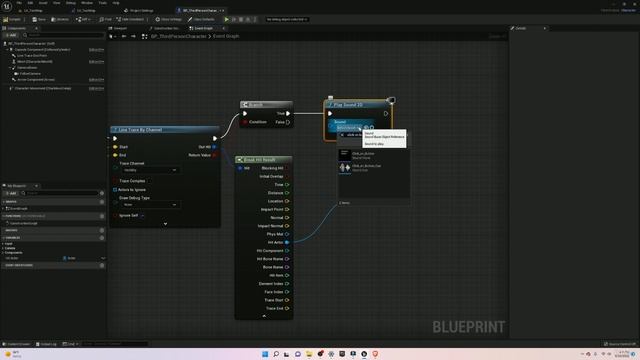Click the Break Hit Result node title
The width and height of the screenshot is (640, 360).
[x=260, y=160]
